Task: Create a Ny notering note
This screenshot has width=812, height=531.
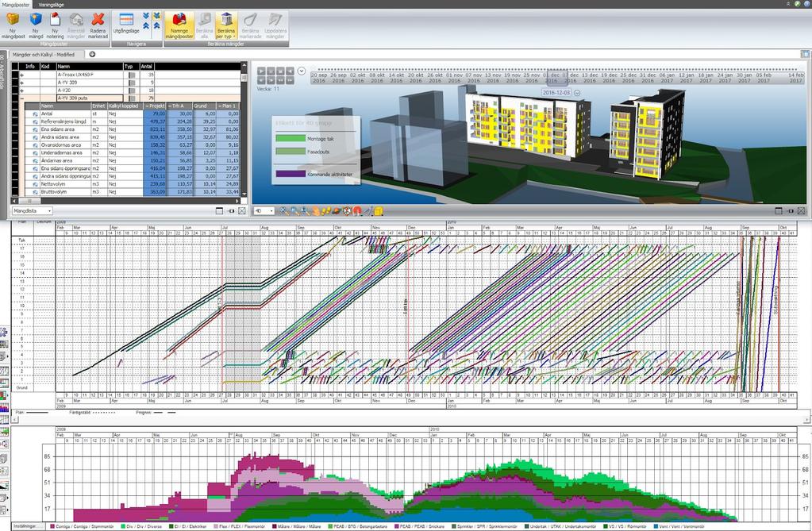Action: click(55, 26)
